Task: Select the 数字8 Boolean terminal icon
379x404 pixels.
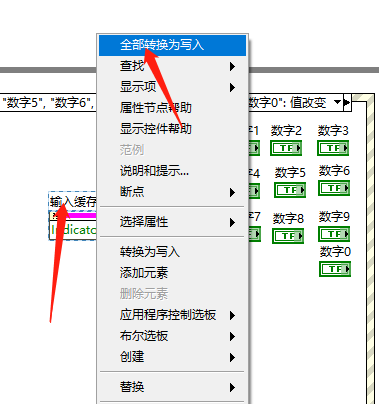Action: tap(288, 236)
